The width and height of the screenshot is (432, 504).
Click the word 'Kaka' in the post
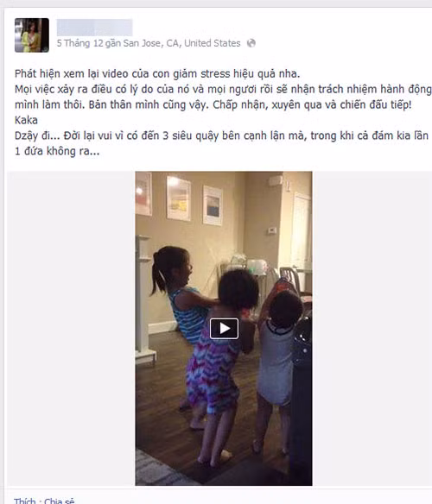tap(26, 120)
